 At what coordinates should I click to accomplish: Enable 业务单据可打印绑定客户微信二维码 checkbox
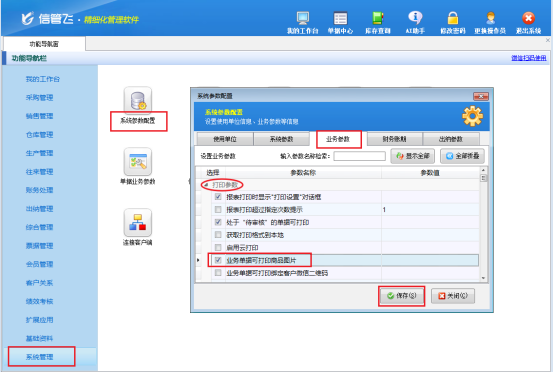tap(218, 273)
